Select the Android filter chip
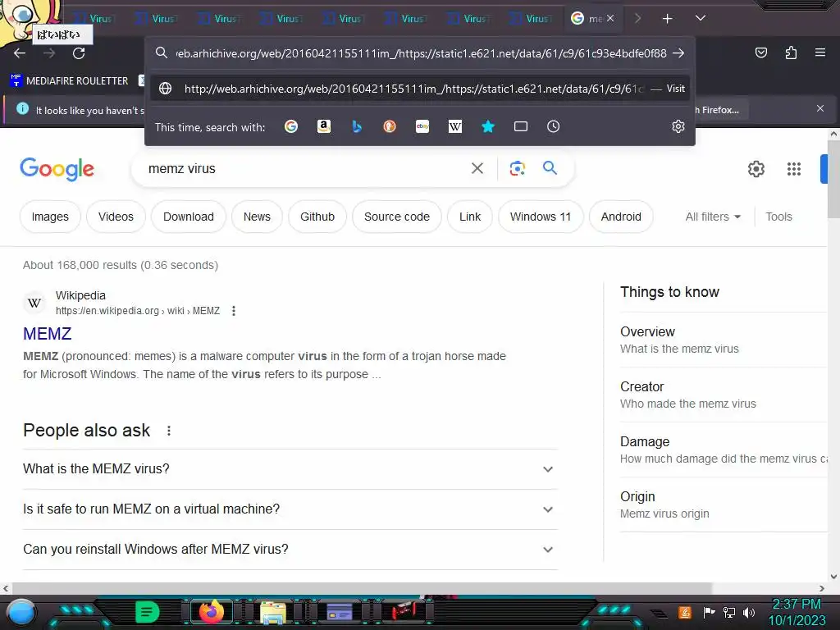 click(x=621, y=217)
